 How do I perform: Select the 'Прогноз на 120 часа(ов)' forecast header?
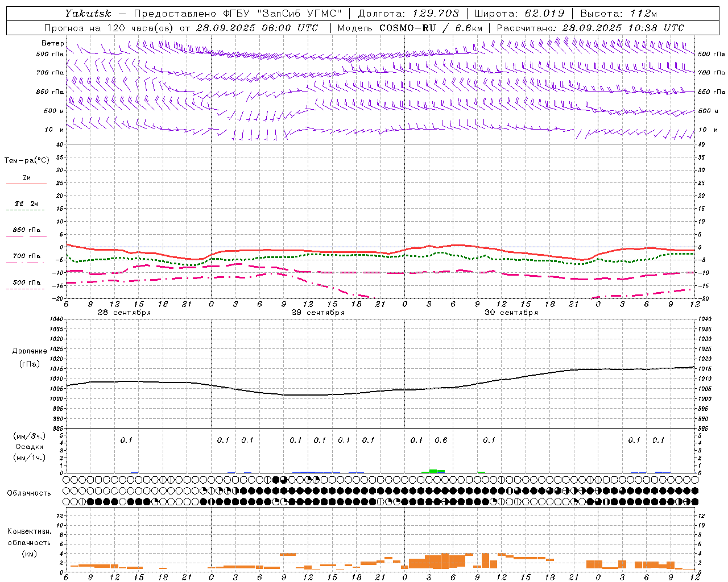coord(109,28)
